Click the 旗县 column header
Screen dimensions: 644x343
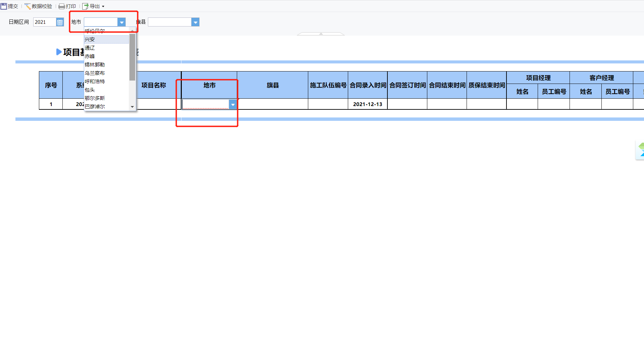click(x=273, y=85)
